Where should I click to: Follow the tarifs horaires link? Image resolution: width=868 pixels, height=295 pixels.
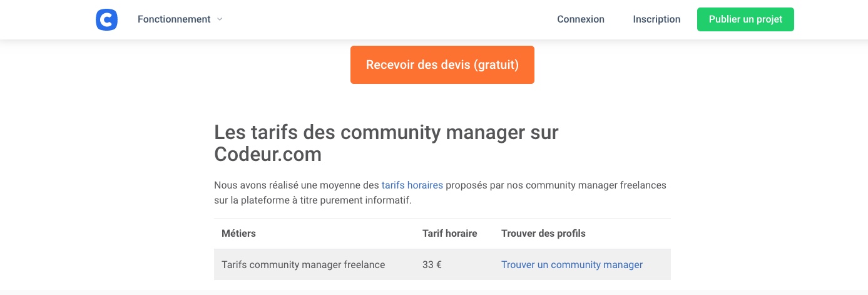click(412, 185)
